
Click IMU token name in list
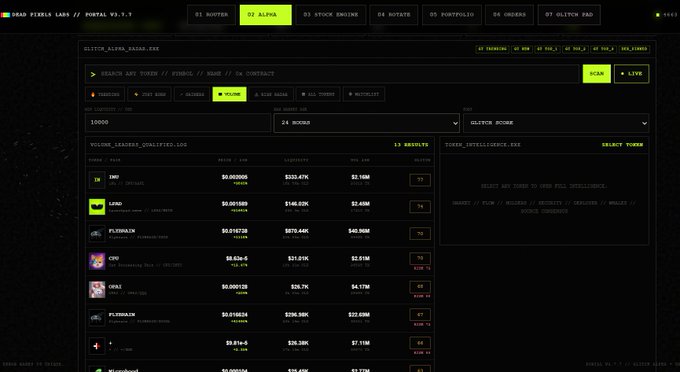click(114, 177)
